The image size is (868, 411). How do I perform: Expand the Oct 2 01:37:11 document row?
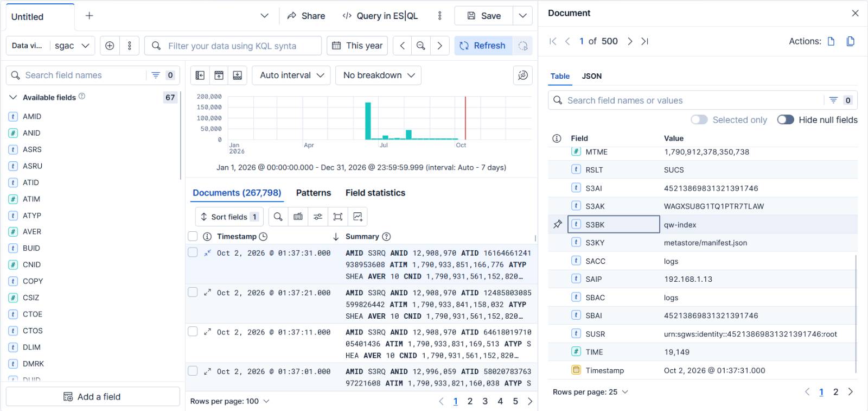[207, 332]
